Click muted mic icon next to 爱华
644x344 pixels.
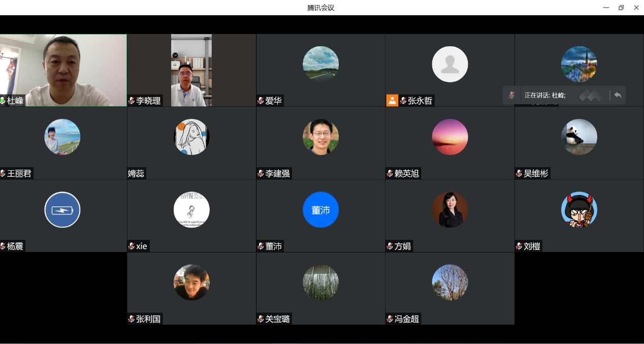[x=261, y=101]
